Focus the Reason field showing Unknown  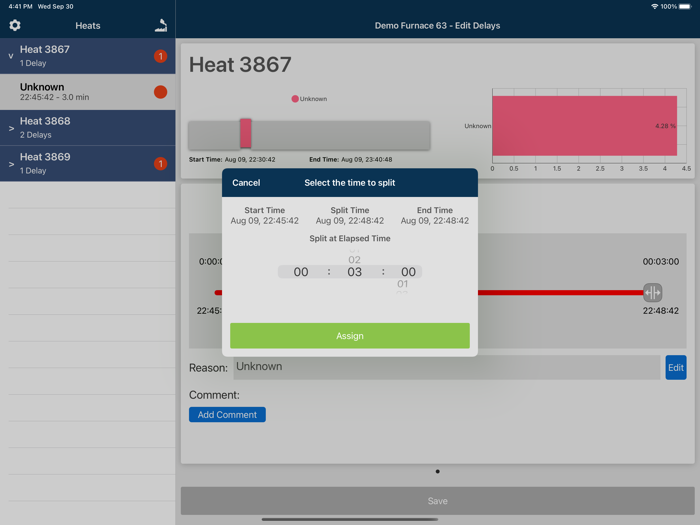click(x=446, y=367)
